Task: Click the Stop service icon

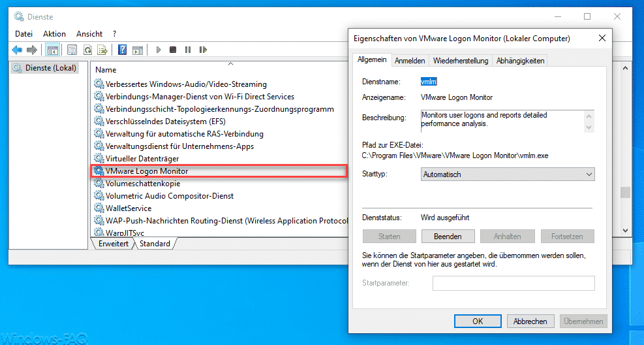Action: 173,50
